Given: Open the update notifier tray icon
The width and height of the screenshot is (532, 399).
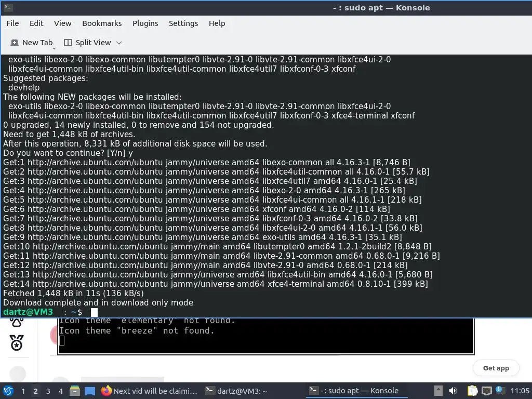Looking at the screenshot, I should coord(500,390).
